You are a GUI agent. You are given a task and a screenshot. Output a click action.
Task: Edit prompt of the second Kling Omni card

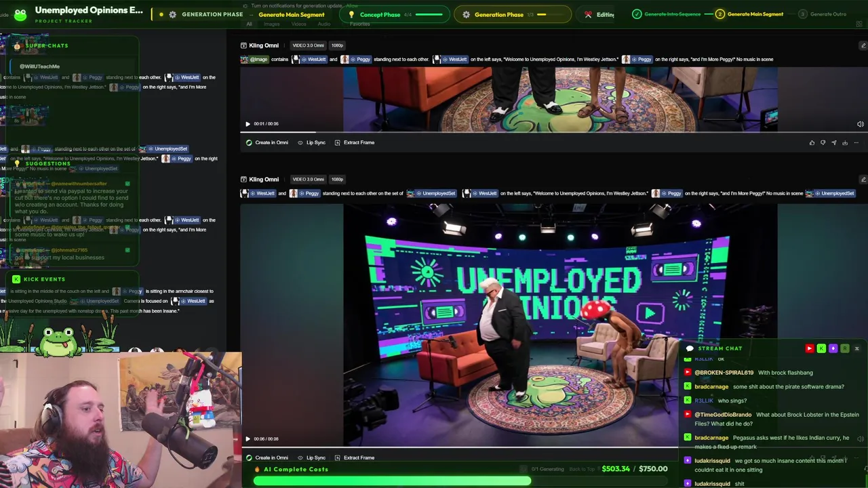click(x=863, y=180)
